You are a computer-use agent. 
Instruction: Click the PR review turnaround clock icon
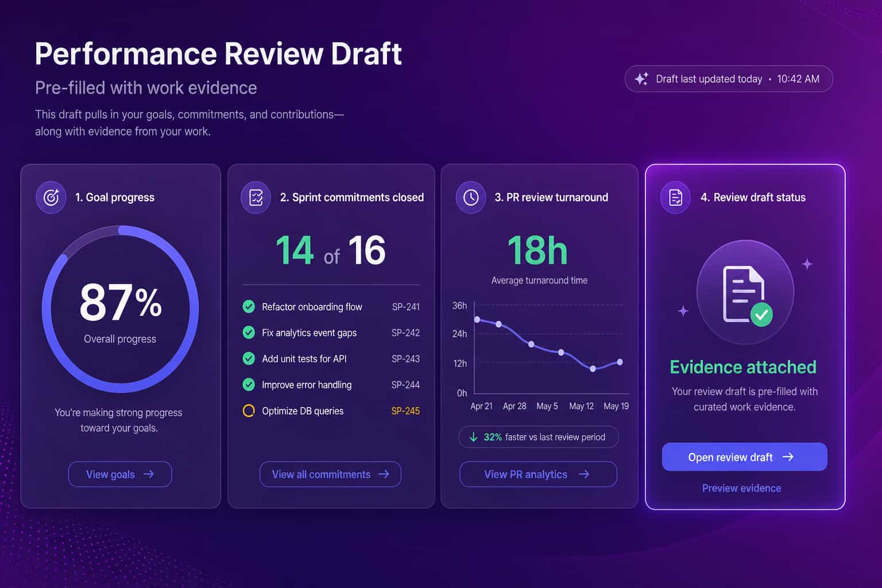pyautogui.click(x=471, y=198)
